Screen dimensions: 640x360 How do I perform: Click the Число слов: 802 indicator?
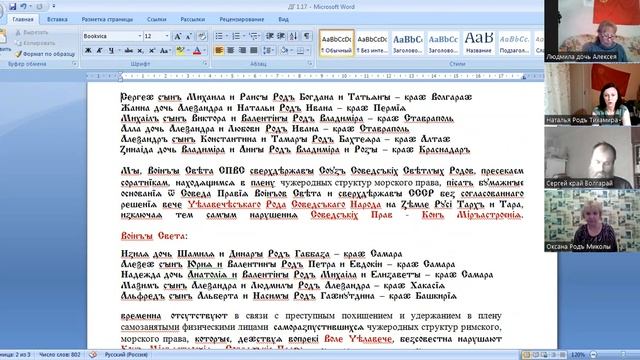[x=60, y=355]
